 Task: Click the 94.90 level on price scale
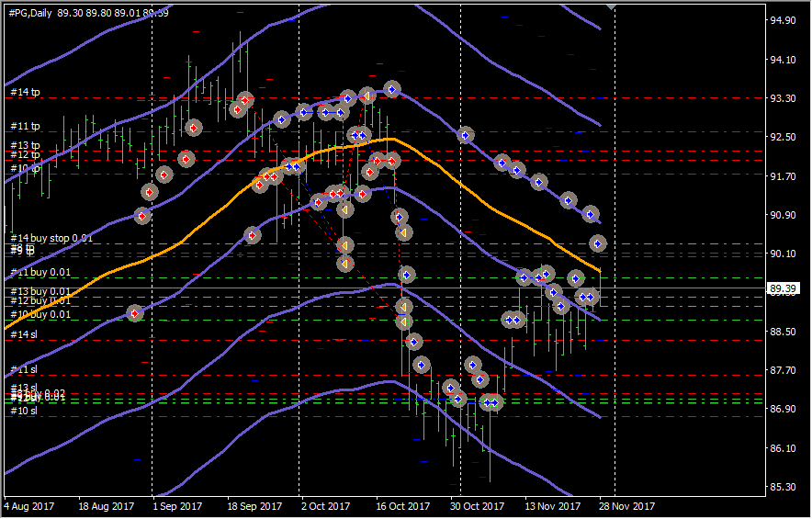click(x=783, y=20)
